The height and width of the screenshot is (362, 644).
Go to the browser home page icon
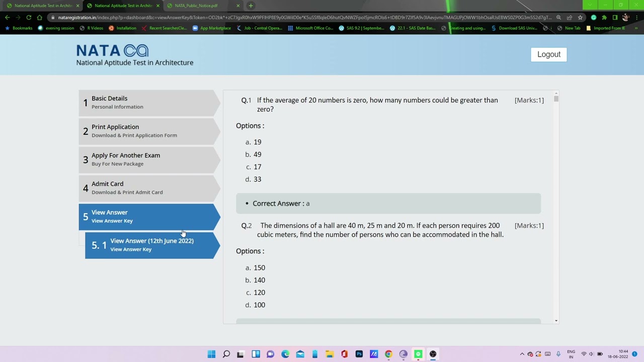click(x=39, y=17)
